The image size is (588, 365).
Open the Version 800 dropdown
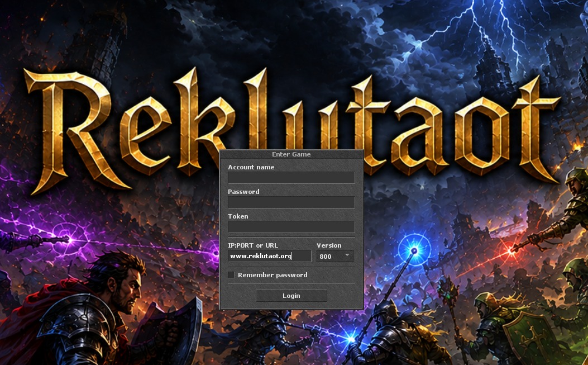334,256
